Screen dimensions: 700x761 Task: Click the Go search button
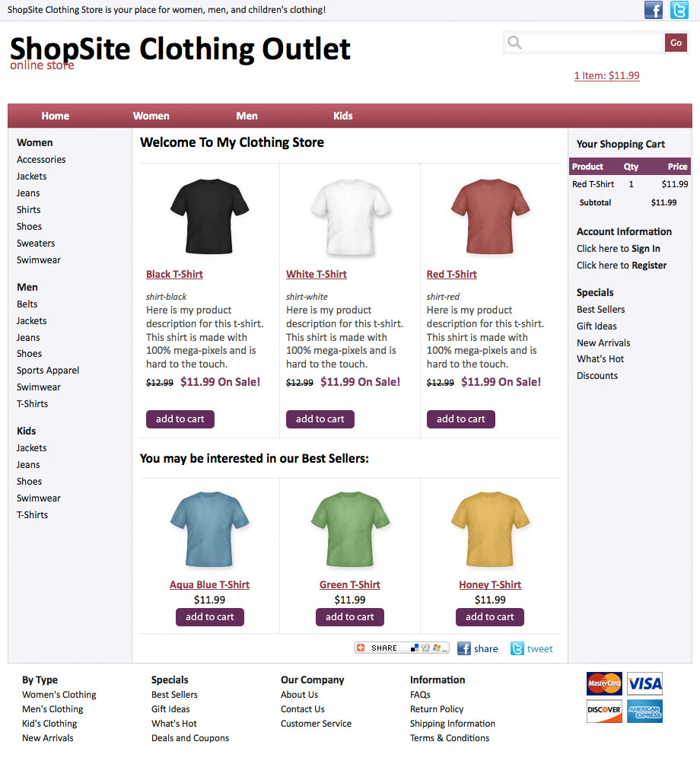[x=676, y=43]
